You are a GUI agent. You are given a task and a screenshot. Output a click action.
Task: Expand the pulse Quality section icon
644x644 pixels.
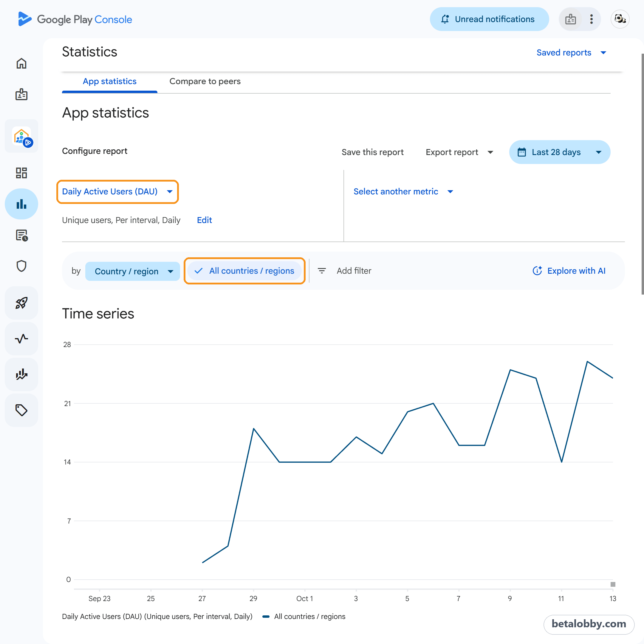[x=21, y=339]
